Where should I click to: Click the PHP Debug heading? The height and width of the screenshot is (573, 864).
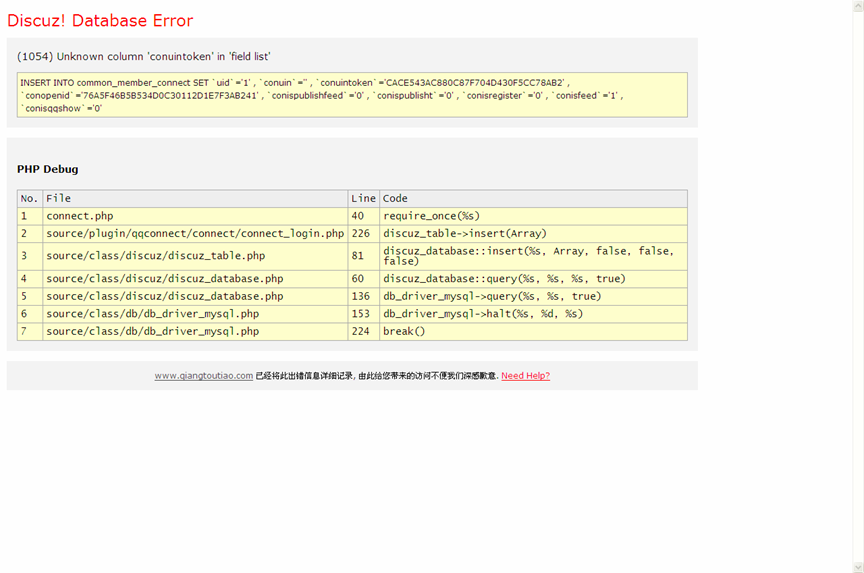[x=47, y=169]
